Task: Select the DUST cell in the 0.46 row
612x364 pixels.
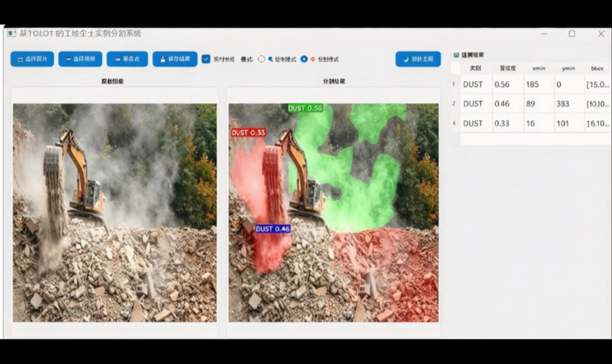Action: 476,104
